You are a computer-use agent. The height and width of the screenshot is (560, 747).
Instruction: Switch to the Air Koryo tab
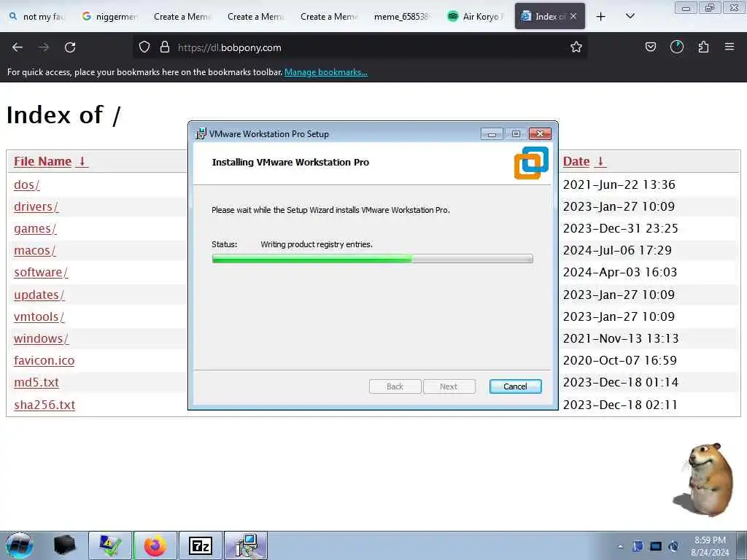[x=476, y=17]
